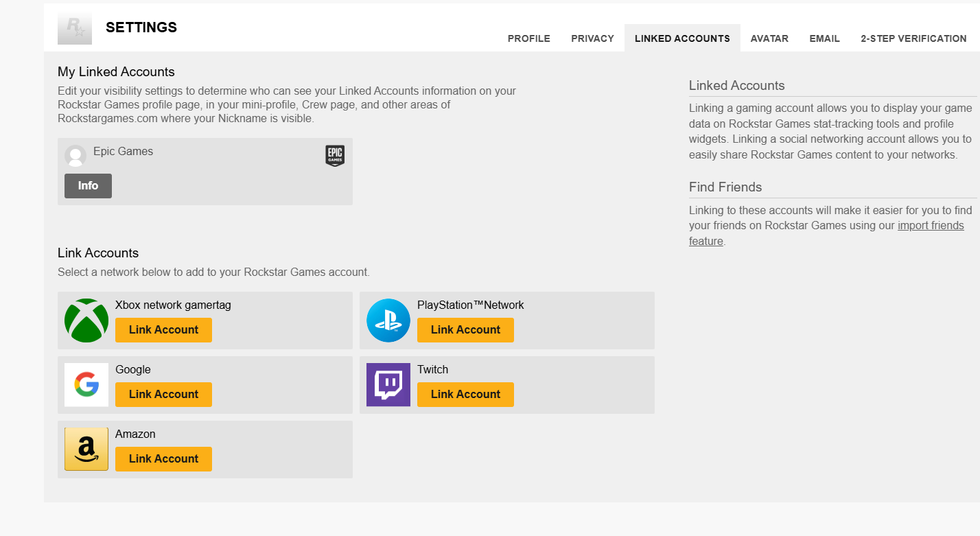Click the Settings page title

[141, 27]
